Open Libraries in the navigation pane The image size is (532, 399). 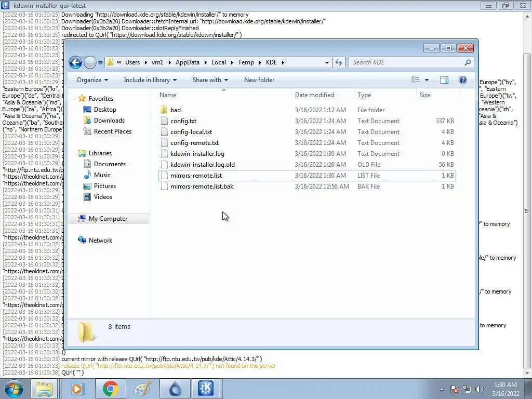pos(100,153)
